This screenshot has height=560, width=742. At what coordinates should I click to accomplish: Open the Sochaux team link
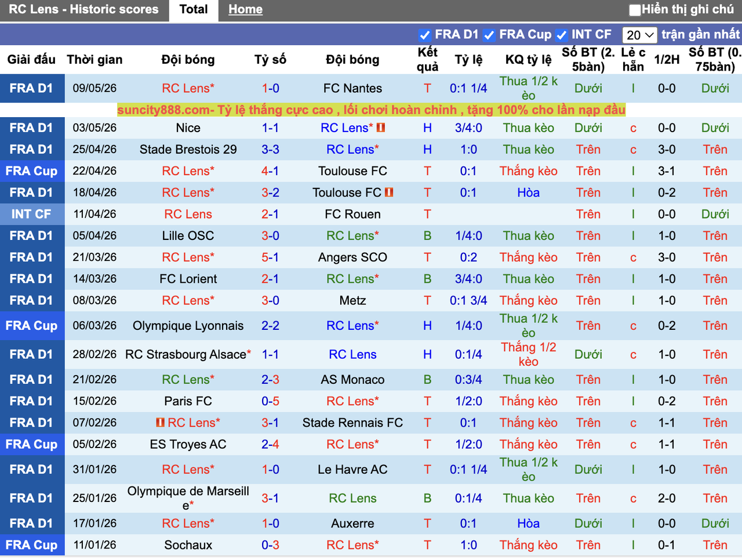pyautogui.click(x=188, y=545)
